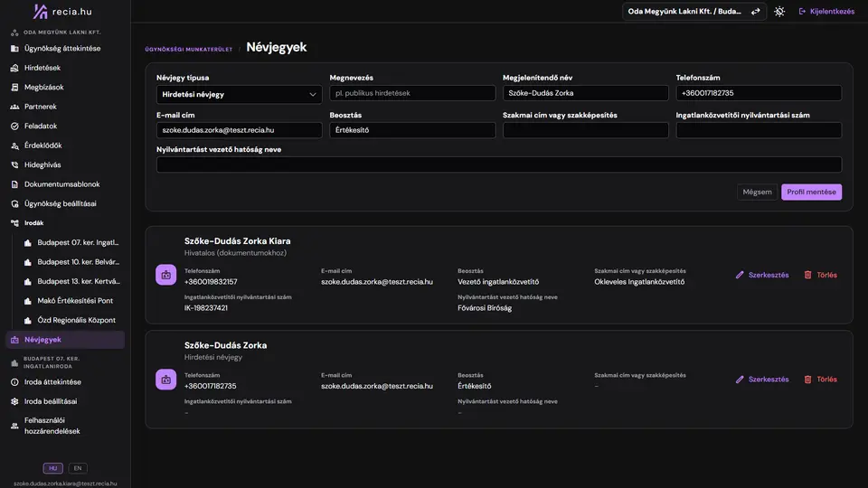Image resolution: width=868 pixels, height=488 pixels.
Task: Click the E-mail cím input field
Action: click(239, 130)
